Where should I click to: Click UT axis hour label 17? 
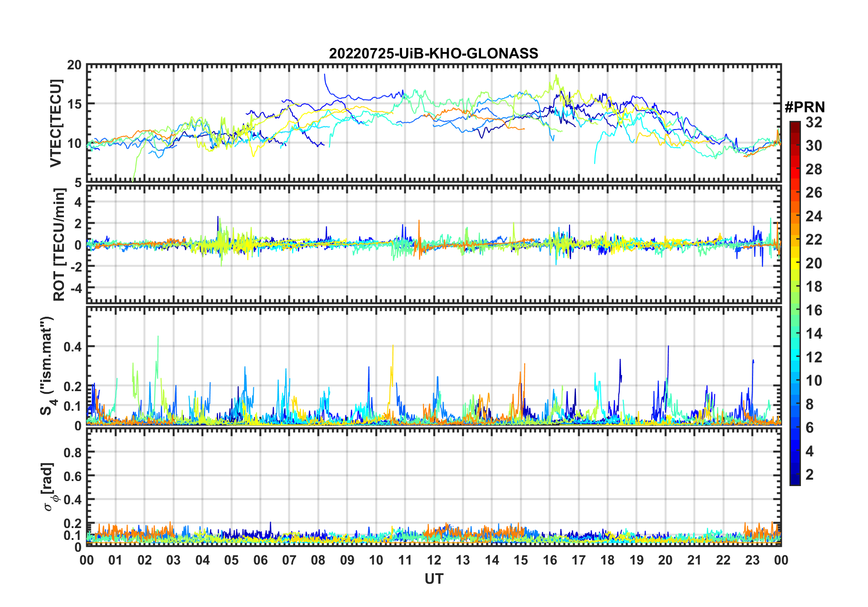[579, 560]
